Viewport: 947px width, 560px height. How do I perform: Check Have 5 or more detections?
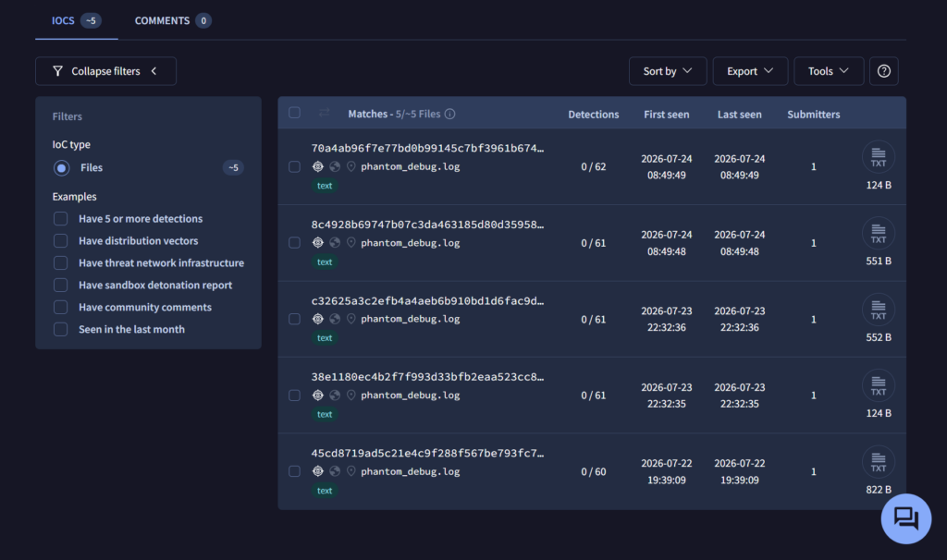(x=60, y=218)
